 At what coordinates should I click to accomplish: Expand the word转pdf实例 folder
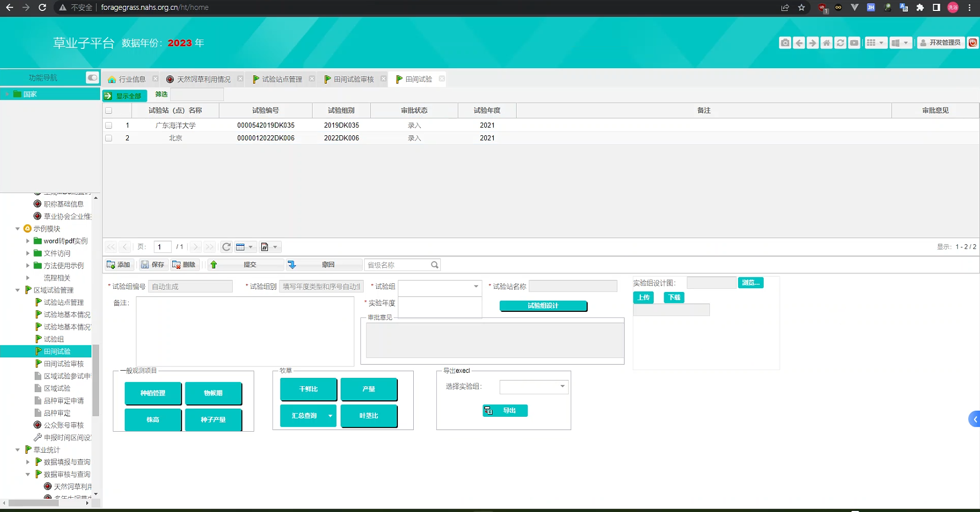coord(28,241)
